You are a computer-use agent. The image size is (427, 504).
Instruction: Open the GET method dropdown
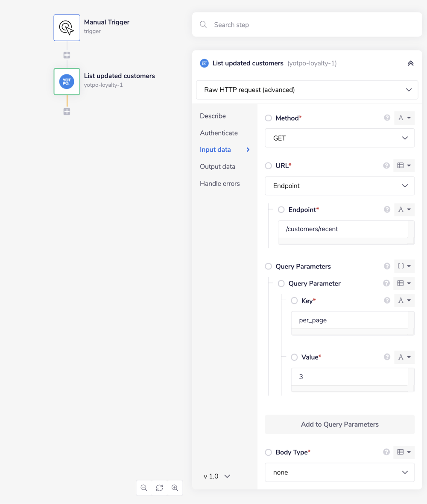pyautogui.click(x=339, y=138)
